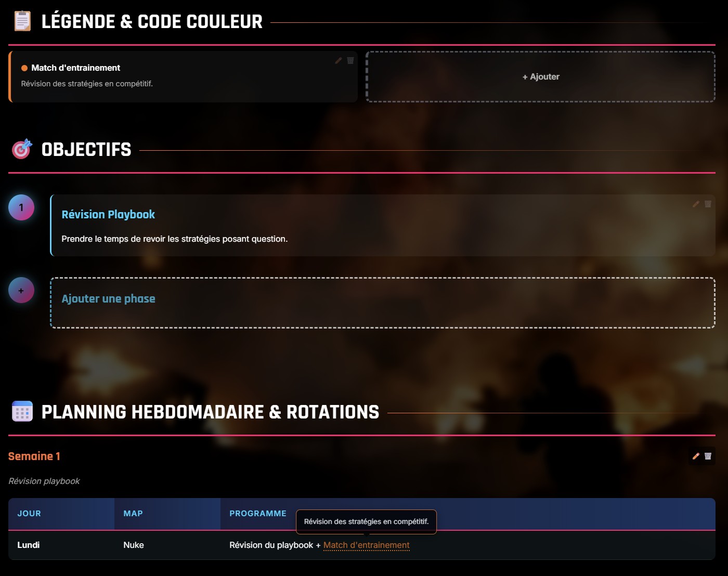Delete the Match d'entrainement legend entry
The width and height of the screenshot is (728, 576).
[x=350, y=61]
